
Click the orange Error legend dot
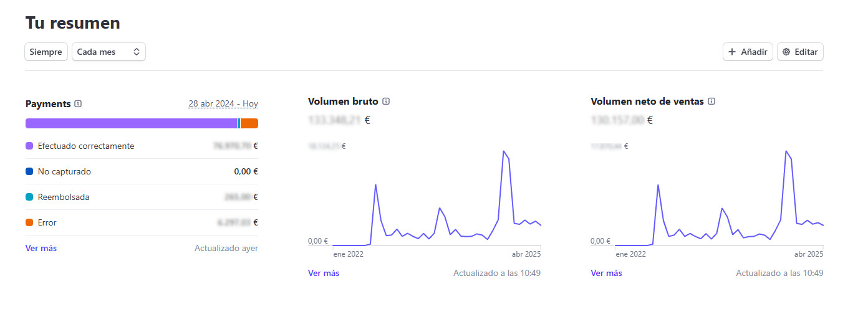pos(29,222)
